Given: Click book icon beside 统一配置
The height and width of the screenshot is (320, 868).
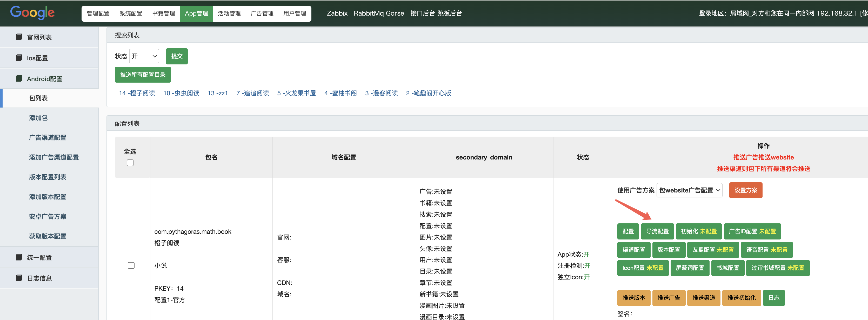Looking at the screenshot, I should pos(19,257).
